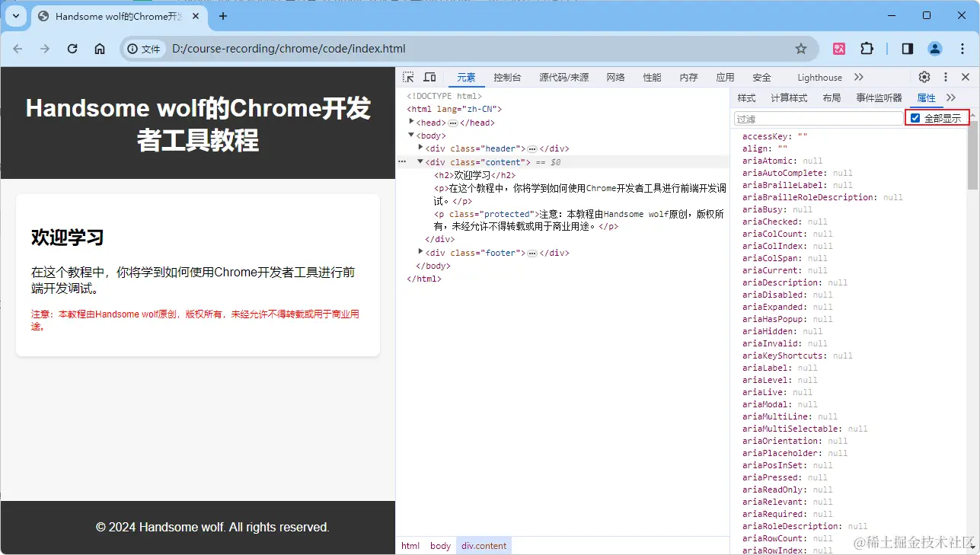Collapse the body element node
Viewport: 980px width, 555px height.
coord(411,135)
